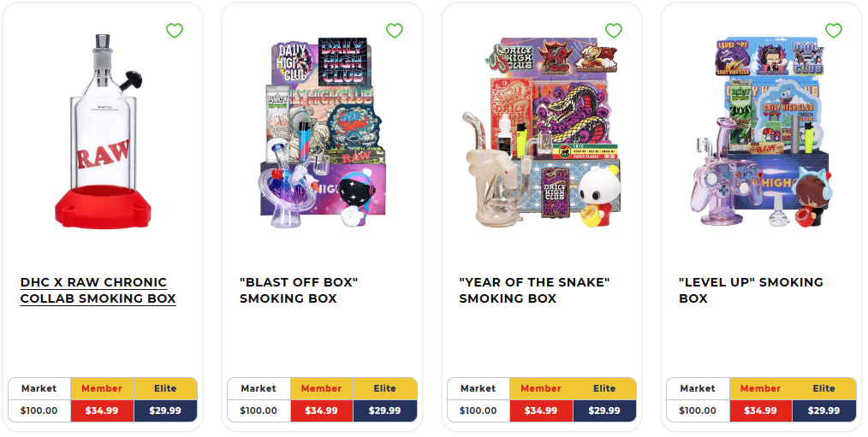The image size is (868, 437).
Task: Choose Elite $29.99 price for Level Up box
Action: pyautogui.click(x=823, y=410)
